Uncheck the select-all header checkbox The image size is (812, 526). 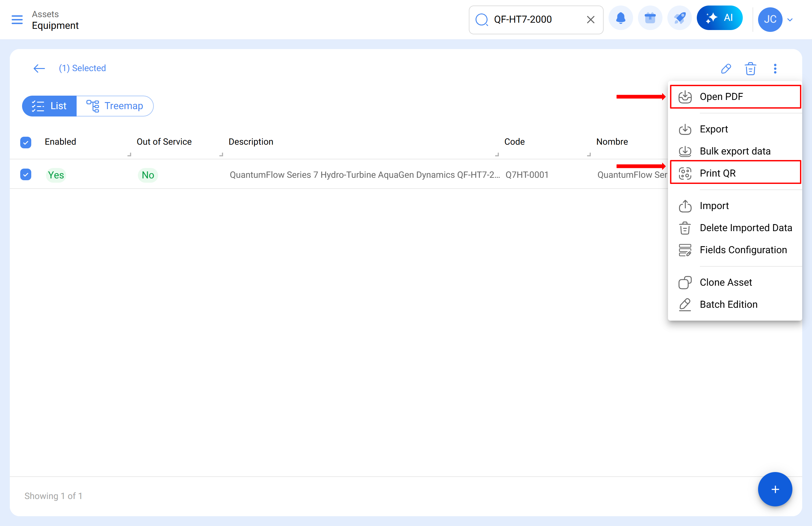(x=26, y=142)
